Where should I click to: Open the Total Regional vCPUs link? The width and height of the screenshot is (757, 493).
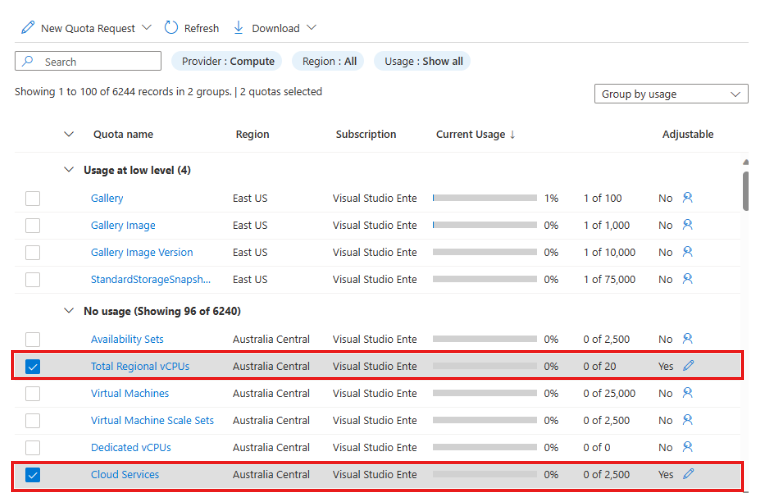coord(140,366)
